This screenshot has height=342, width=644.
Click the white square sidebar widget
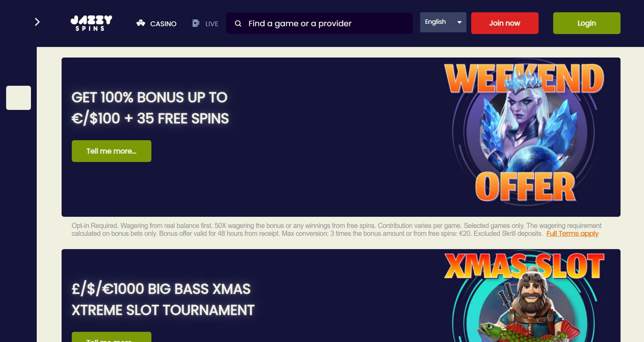(x=18, y=98)
